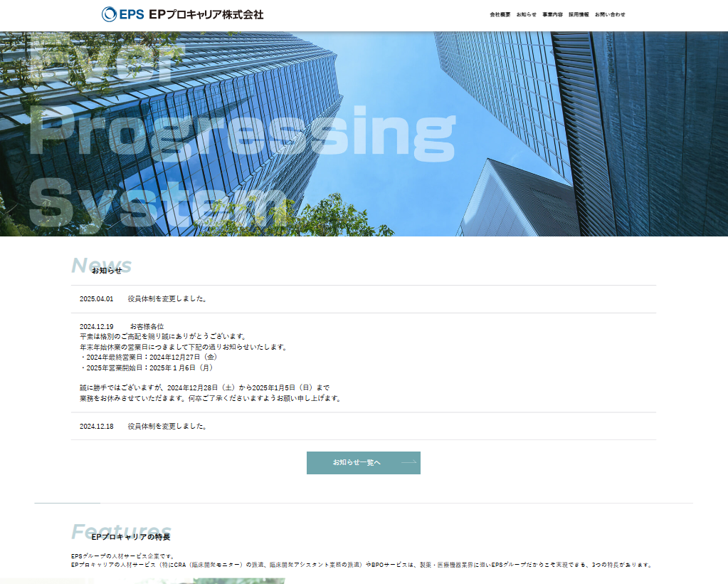The image size is (728, 584).
Task: Open the homepage via the EPプロキャリア logo text
Action: click(206, 13)
